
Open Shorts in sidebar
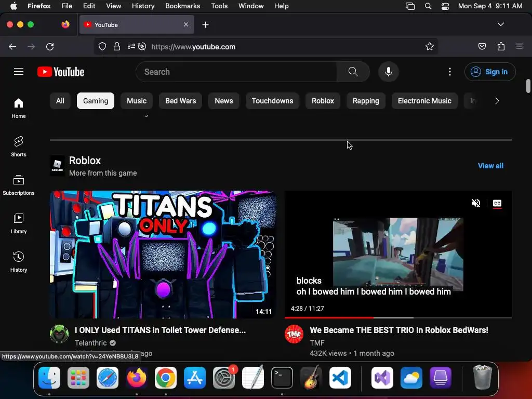coord(19,146)
